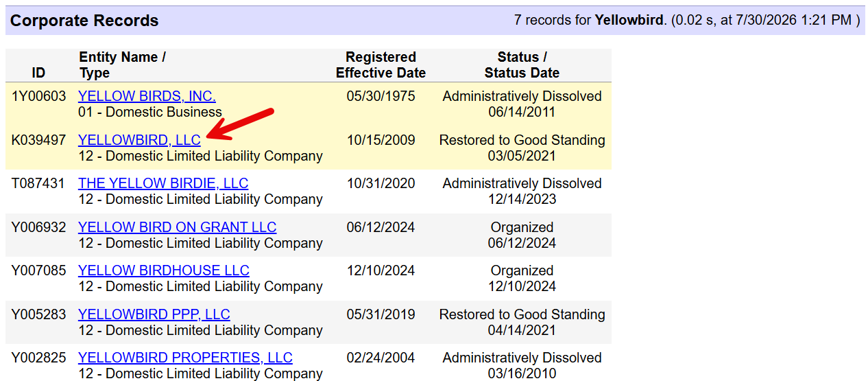Viewport: 868px width, 381px height.
Task: Click the 10/15/2009 registered date
Action: [381, 140]
